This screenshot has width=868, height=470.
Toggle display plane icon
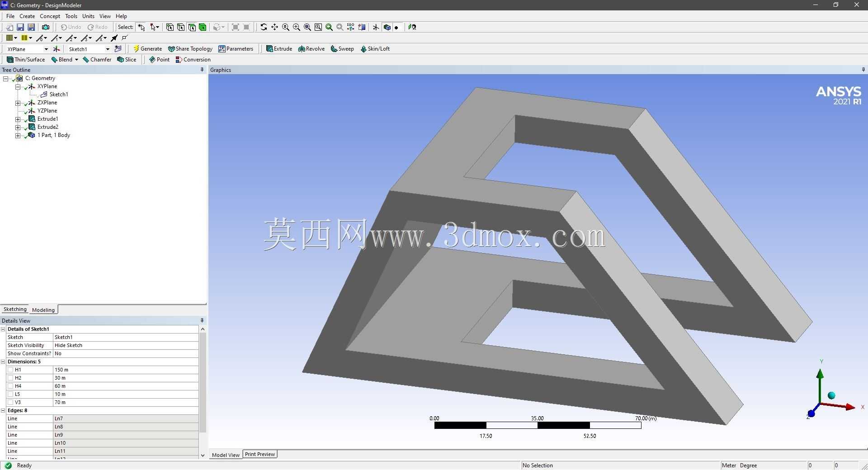point(376,27)
